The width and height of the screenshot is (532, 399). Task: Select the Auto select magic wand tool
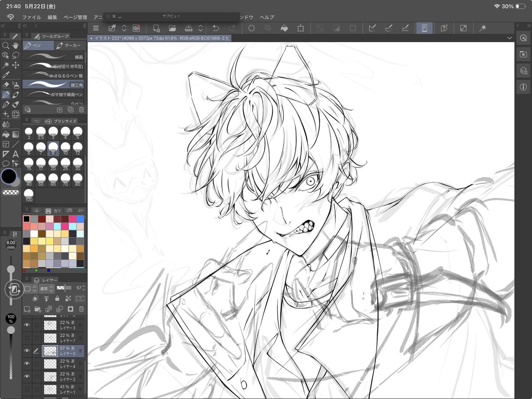pyautogui.click(x=5, y=65)
